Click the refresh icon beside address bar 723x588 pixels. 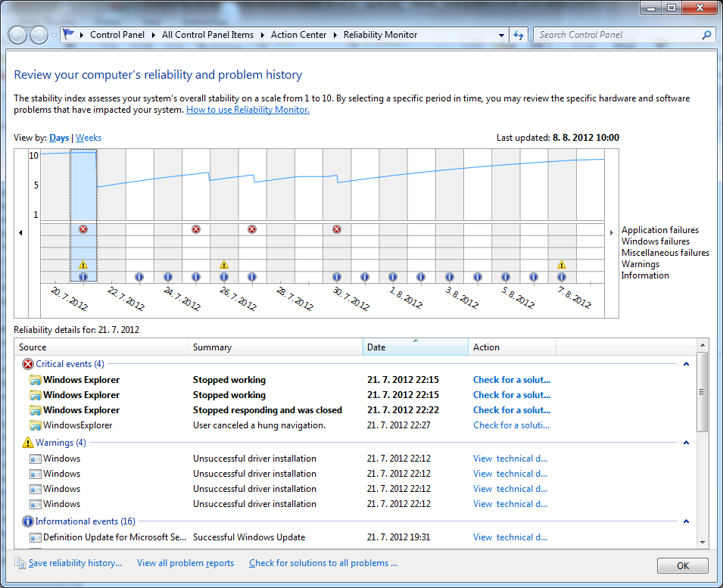click(x=519, y=35)
